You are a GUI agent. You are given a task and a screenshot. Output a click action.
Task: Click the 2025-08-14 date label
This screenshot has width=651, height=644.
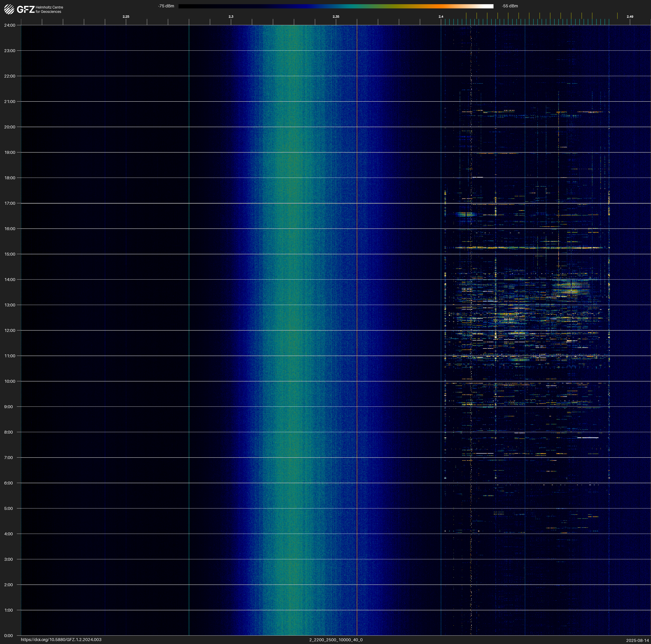638,640
